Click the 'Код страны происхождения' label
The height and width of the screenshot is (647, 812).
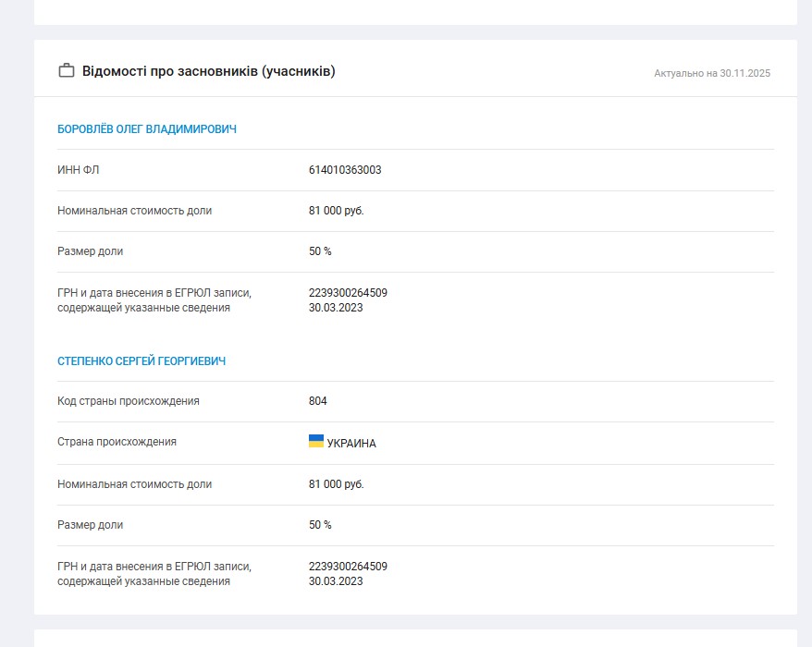[x=129, y=401]
